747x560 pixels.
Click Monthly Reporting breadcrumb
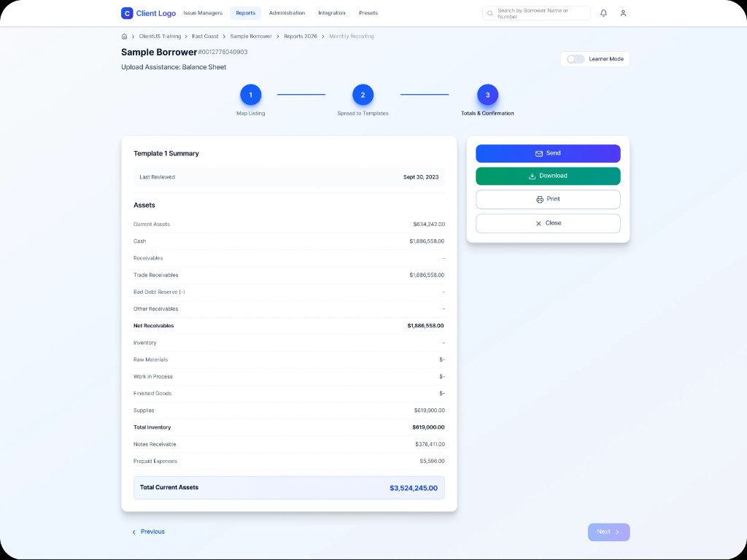(352, 36)
